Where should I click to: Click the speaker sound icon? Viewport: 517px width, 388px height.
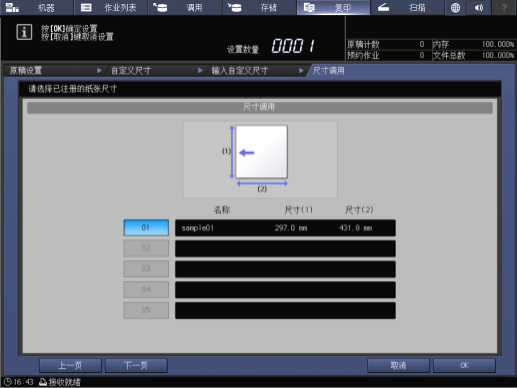(479, 7)
